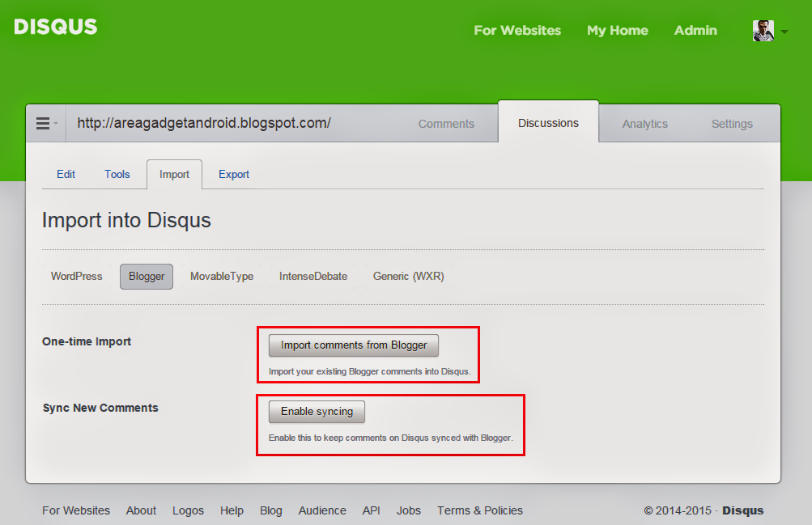
Task: Click the user avatar thumbnail
Action: tap(763, 31)
